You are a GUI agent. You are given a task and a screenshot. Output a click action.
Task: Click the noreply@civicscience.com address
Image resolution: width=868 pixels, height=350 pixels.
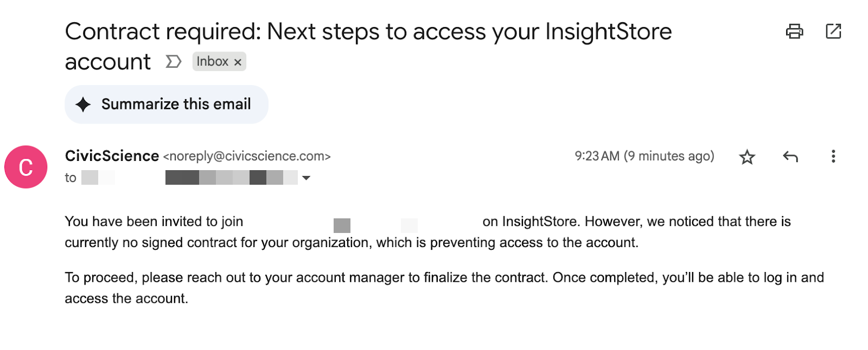[247, 157]
